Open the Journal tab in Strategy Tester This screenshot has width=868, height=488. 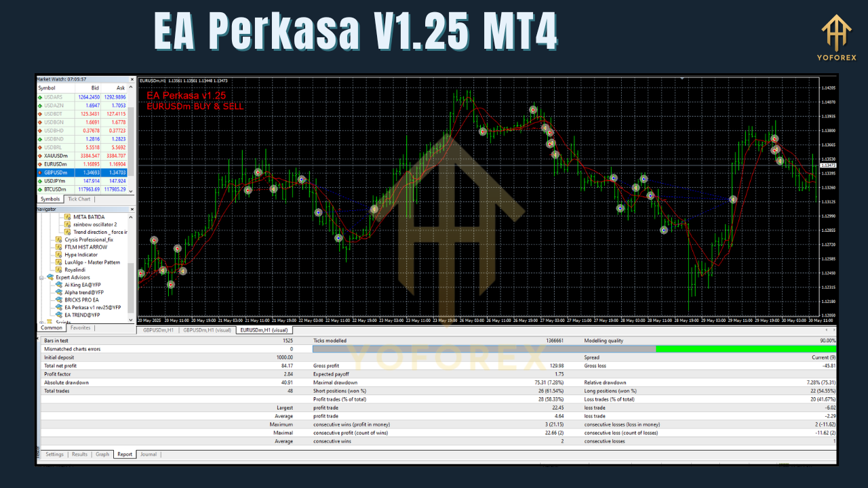click(148, 454)
